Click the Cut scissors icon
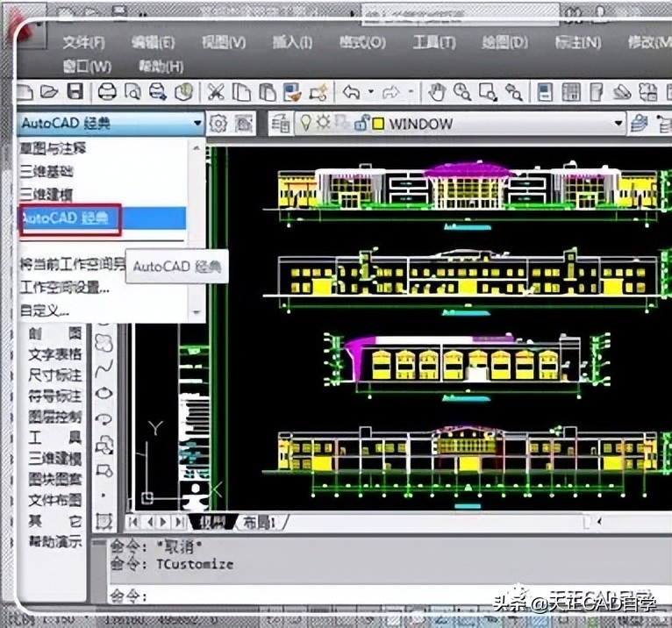The width and height of the screenshot is (672, 628). (x=216, y=92)
